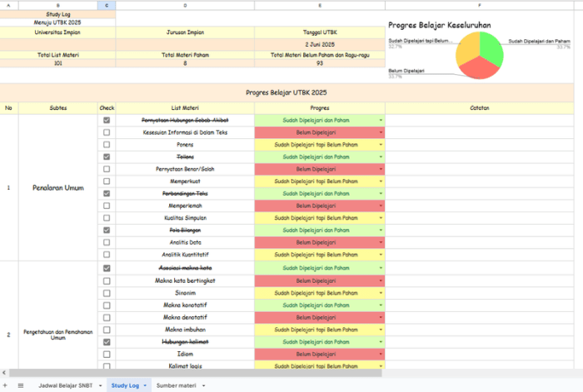Check the Ponens checkbox
Screen dimensions: 583x392
pyautogui.click(x=106, y=145)
